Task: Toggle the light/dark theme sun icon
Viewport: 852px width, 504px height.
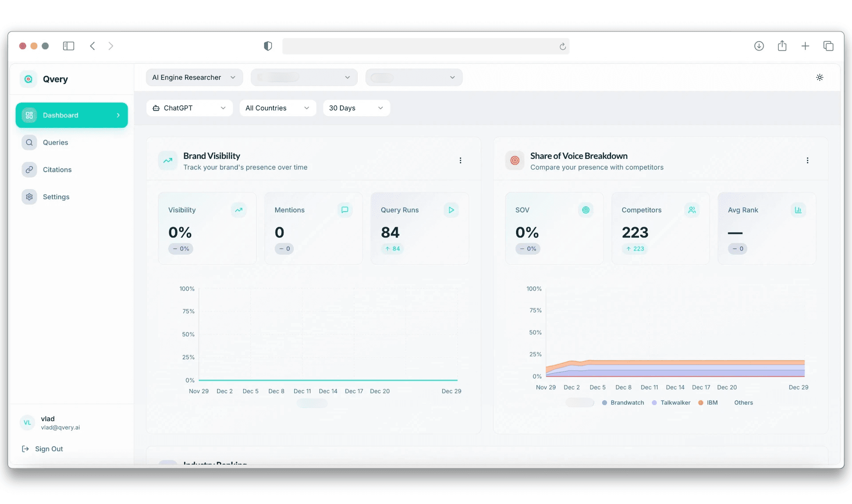Action: pyautogui.click(x=819, y=77)
